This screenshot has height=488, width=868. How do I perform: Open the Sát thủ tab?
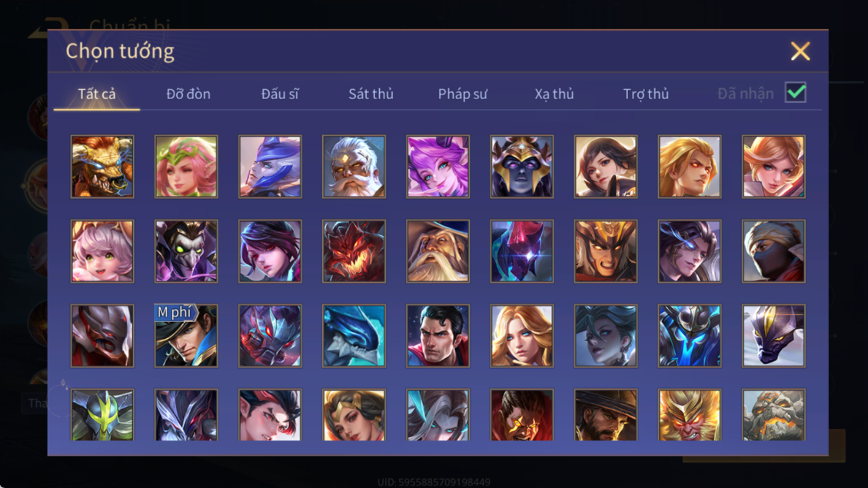[371, 94]
